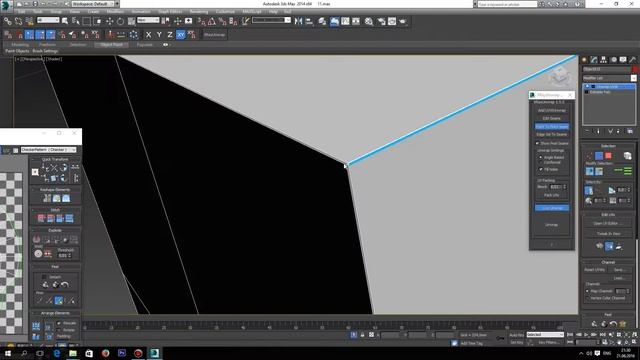Click the ViewCube in viewport

(559, 77)
